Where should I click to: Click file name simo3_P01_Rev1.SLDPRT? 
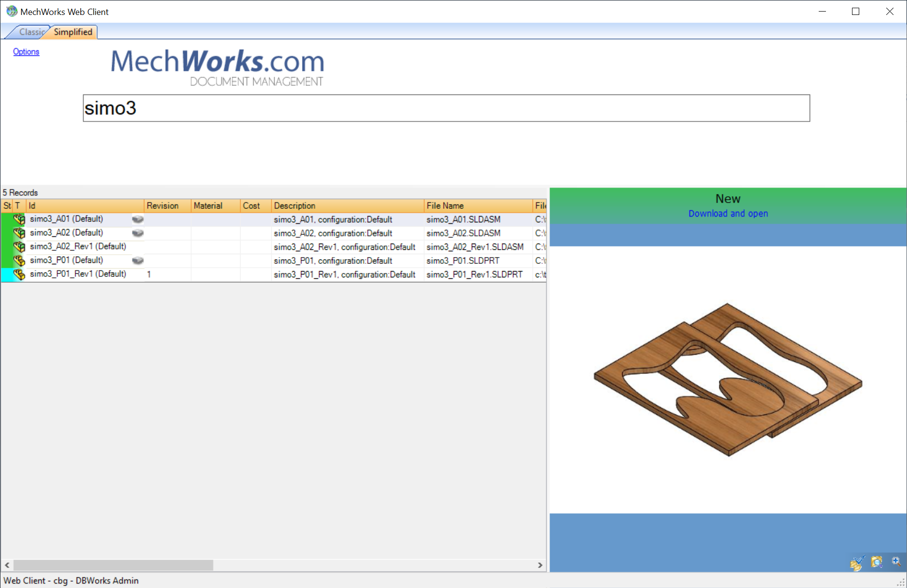(x=475, y=274)
